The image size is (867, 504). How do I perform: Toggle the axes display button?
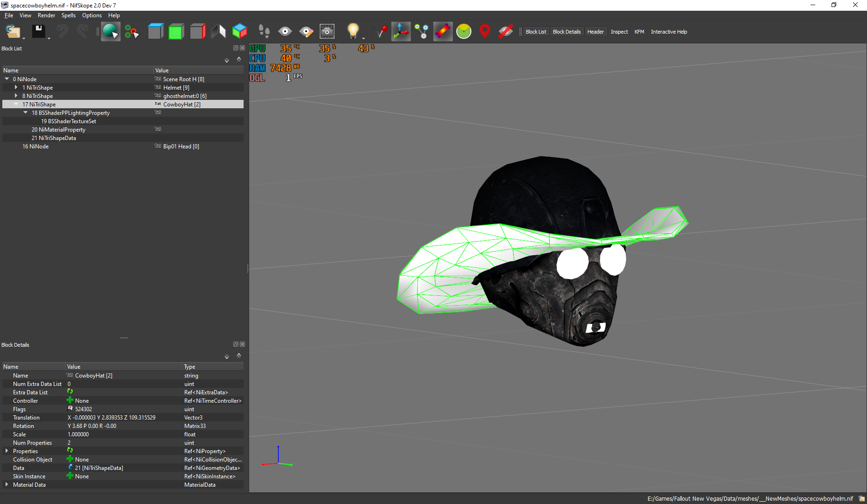coord(401,32)
